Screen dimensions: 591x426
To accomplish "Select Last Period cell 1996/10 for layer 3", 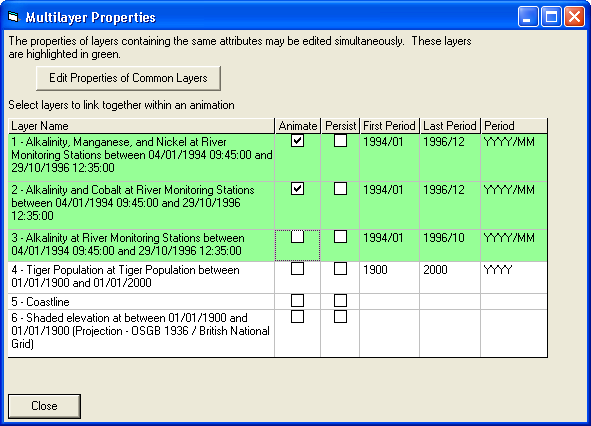I will pos(450,245).
